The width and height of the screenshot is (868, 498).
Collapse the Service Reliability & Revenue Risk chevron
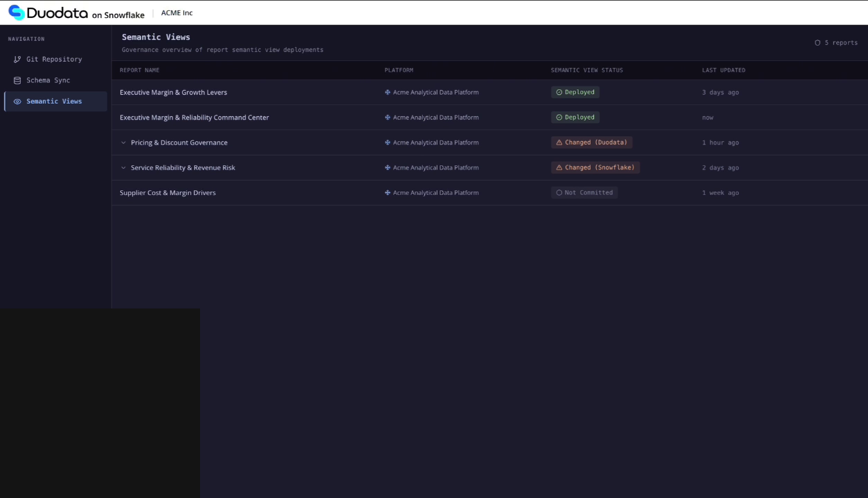coord(123,167)
